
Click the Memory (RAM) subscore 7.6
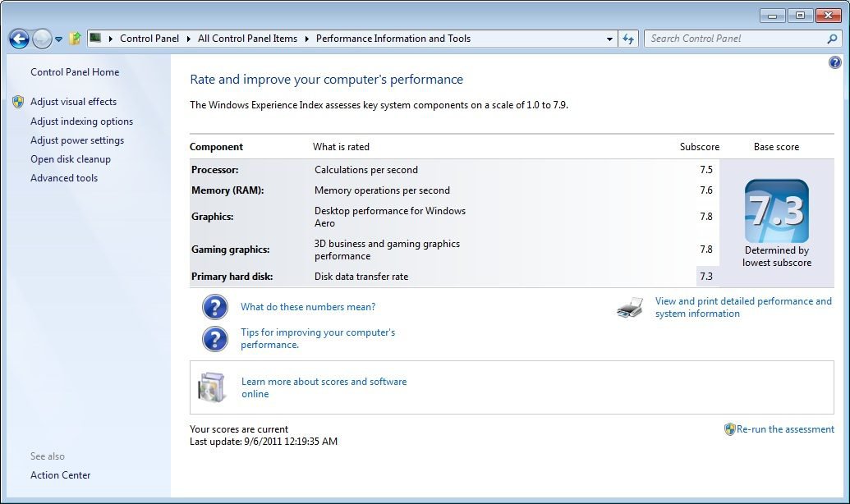point(705,190)
